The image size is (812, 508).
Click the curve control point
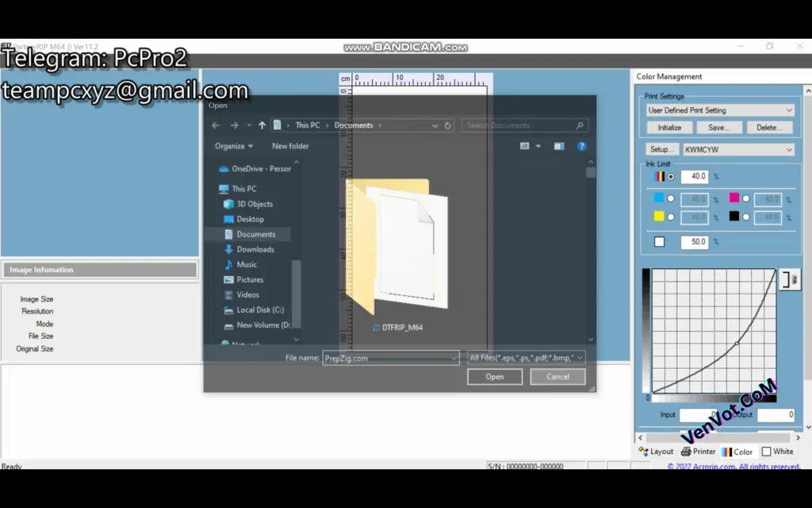(737, 343)
